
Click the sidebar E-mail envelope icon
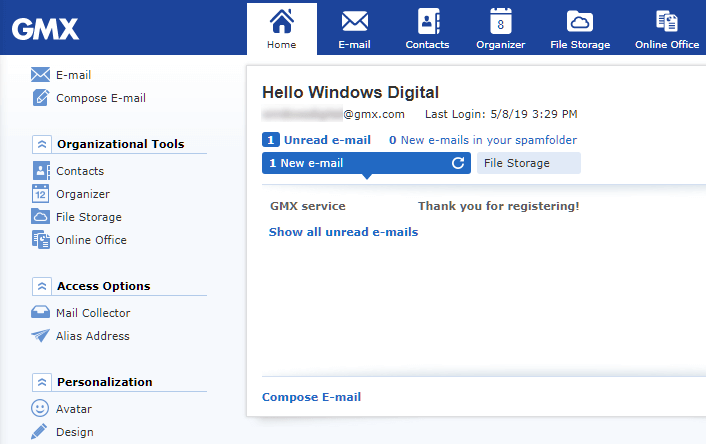(x=41, y=75)
